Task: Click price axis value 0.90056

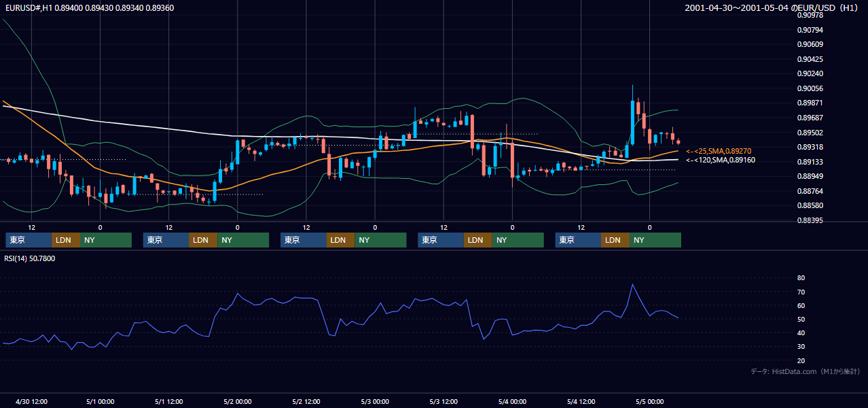Action: pyautogui.click(x=810, y=88)
